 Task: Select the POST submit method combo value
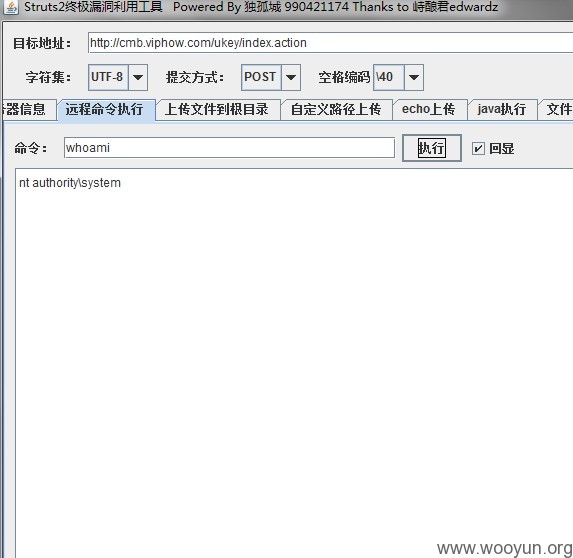[x=261, y=77]
